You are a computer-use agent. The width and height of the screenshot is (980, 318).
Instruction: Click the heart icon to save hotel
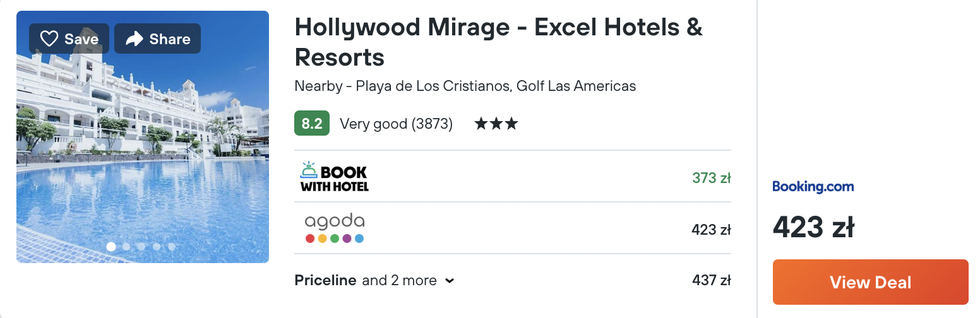(49, 39)
